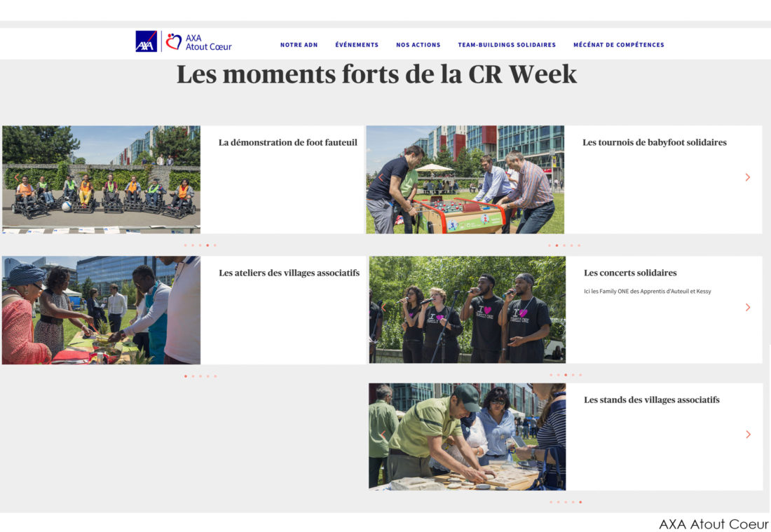This screenshot has width=771, height=532.
Task: Click the Les concerts solidaires title
Action: pos(630,273)
